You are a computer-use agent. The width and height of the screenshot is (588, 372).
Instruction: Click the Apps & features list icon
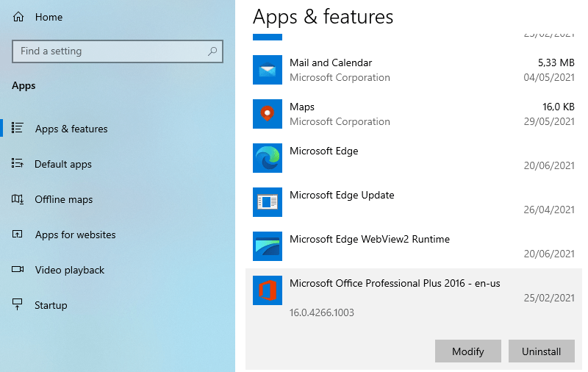(17, 128)
